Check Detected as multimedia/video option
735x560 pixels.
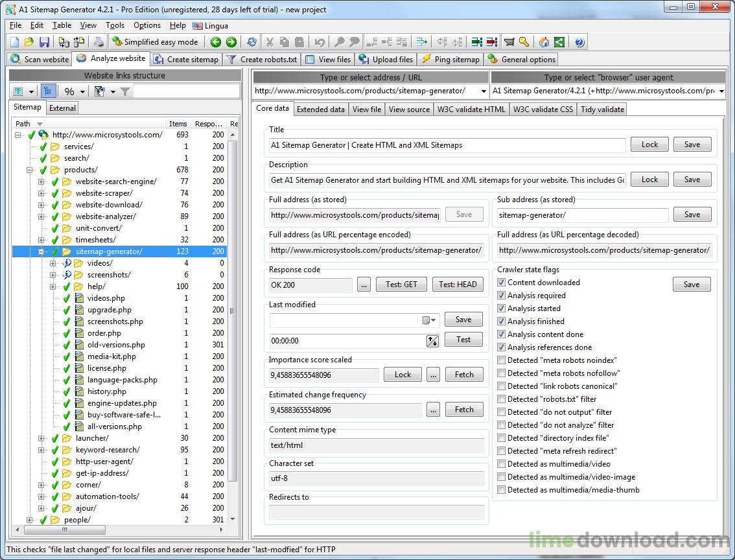point(502,463)
